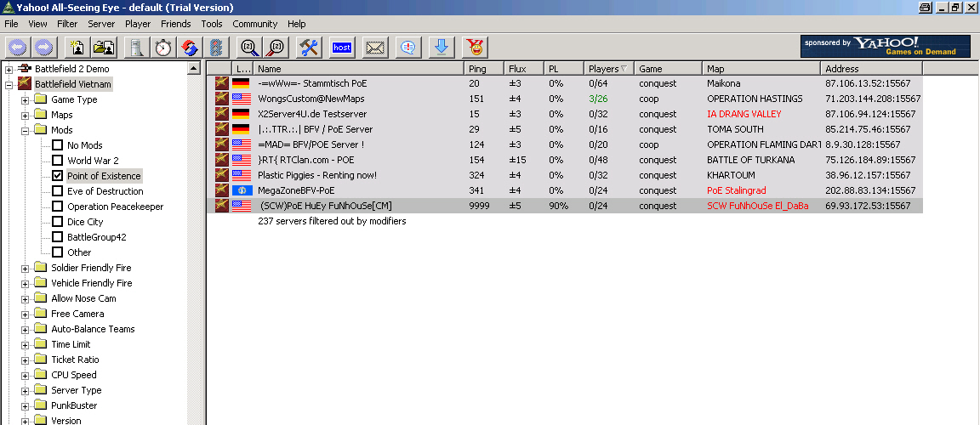980x425 pixels.
Task: Click the chat bubble alert icon
Action: point(408,48)
